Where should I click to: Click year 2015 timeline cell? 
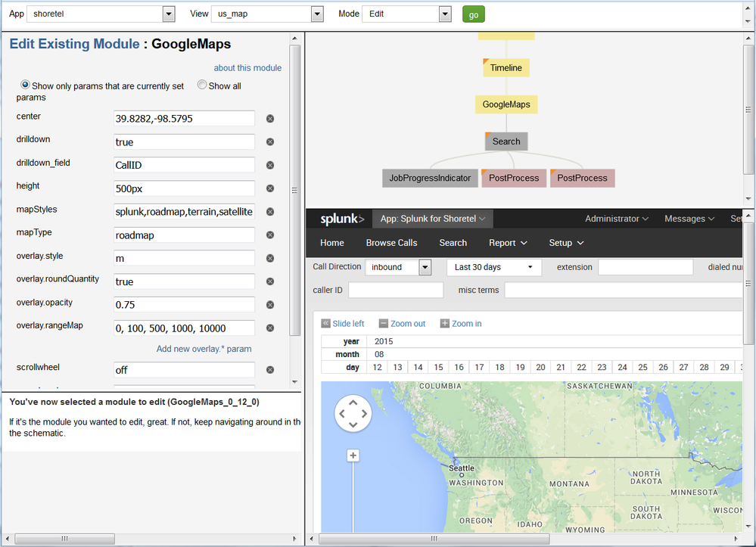coord(384,341)
